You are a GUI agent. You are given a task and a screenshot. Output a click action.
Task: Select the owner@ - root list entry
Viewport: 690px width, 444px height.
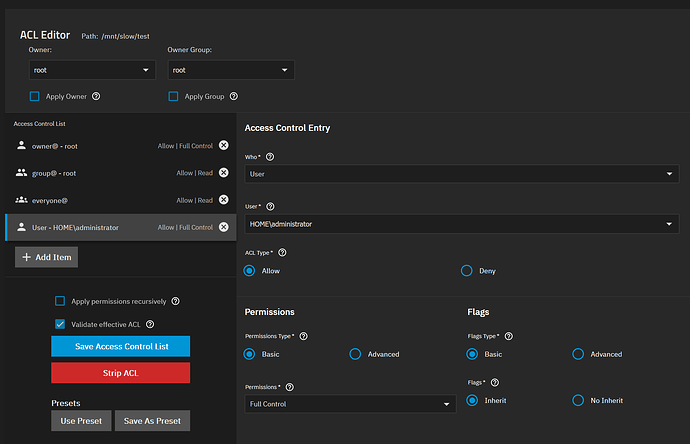pos(121,146)
